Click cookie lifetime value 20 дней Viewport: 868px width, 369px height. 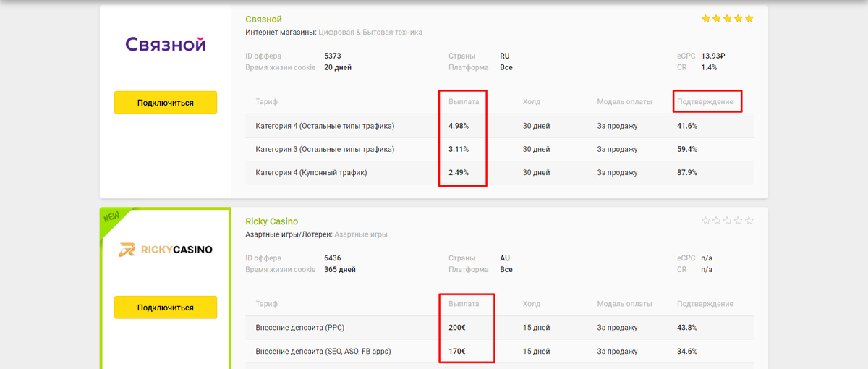click(338, 67)
